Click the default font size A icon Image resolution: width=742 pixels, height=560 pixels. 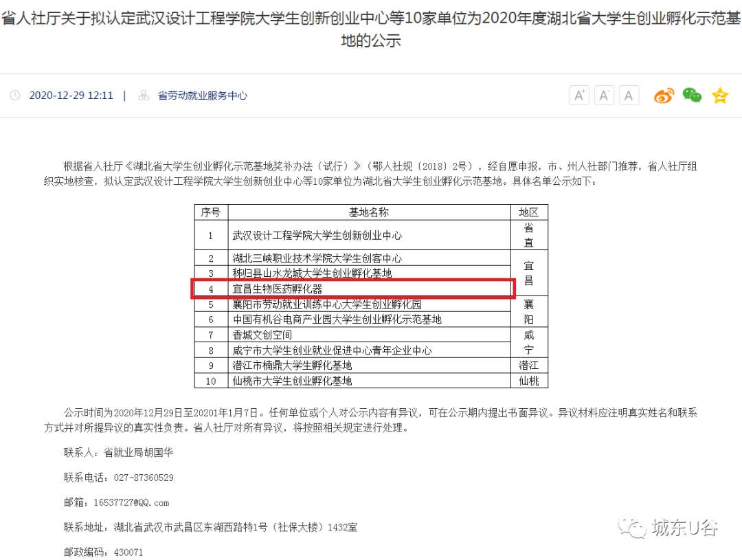pyautogui.click(x=629, y=96)
